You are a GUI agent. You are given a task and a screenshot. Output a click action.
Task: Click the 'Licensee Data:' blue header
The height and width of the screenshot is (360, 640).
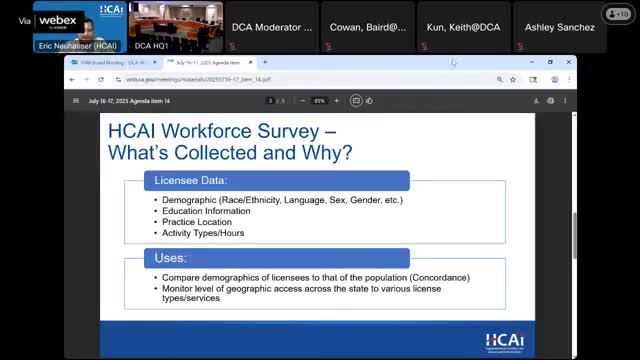pyautogui.click(x=277, y=180)
